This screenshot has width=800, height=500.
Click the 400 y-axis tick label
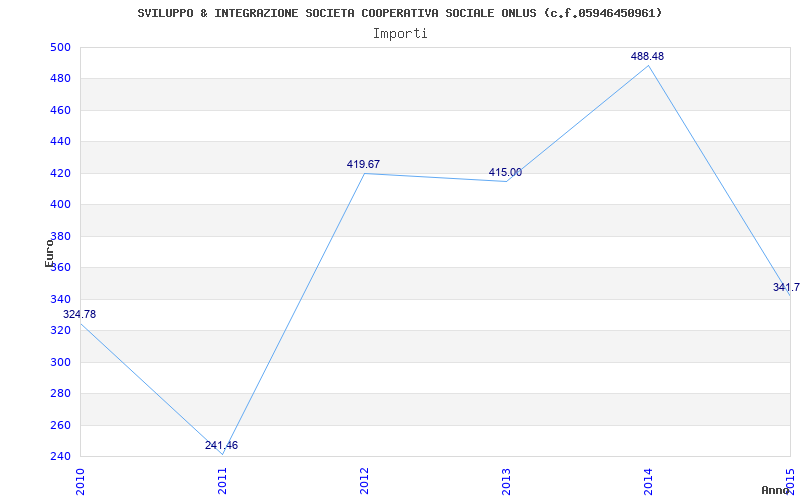point(60,205)
